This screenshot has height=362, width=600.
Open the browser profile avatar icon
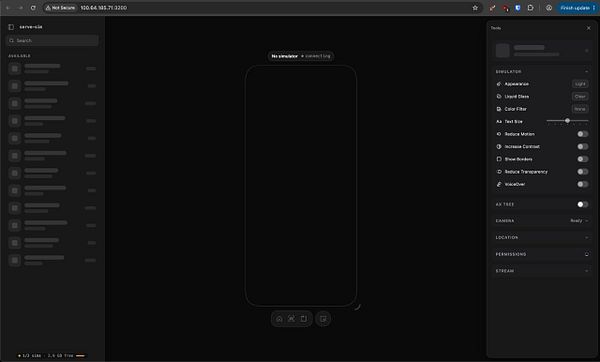549,8
